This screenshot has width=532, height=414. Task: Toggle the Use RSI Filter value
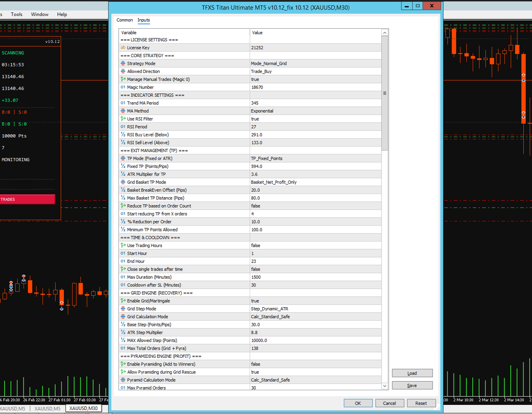click(x=316, y=119)
